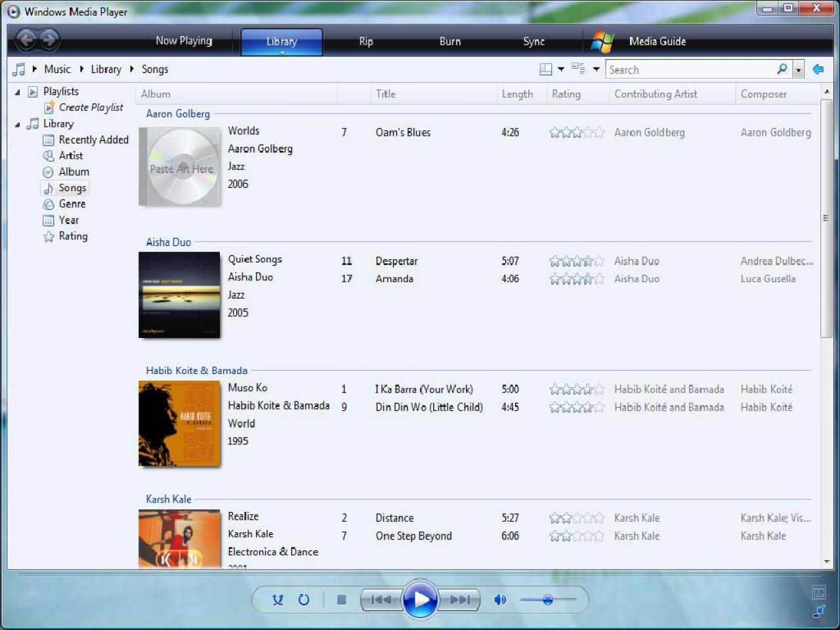
Task: Toggle repeat mode
Action: tap(304, 599)
